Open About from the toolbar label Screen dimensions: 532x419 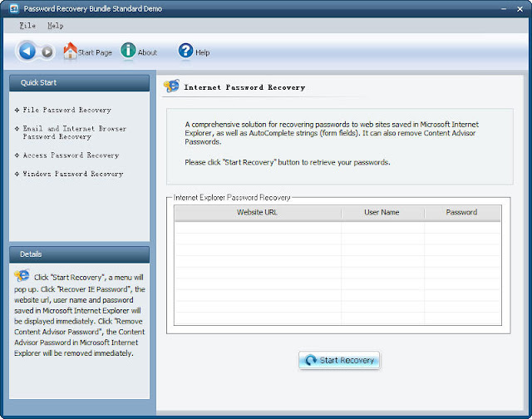point(147,52)
